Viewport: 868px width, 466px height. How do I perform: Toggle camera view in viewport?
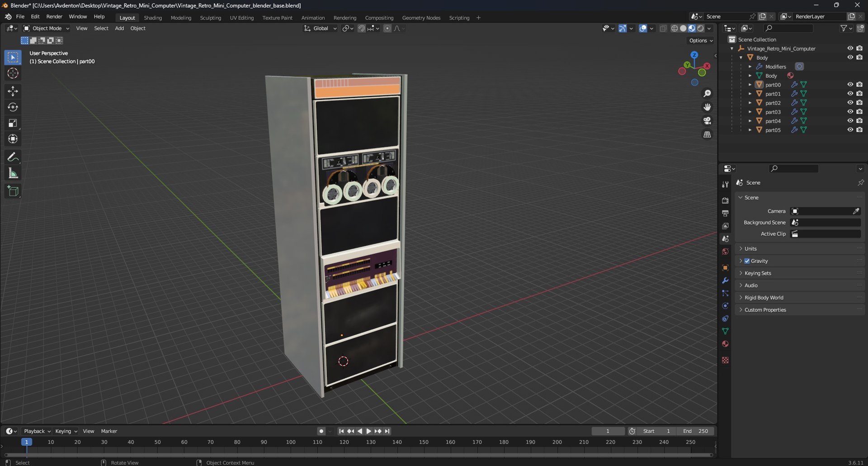click(x=707, y=121)
